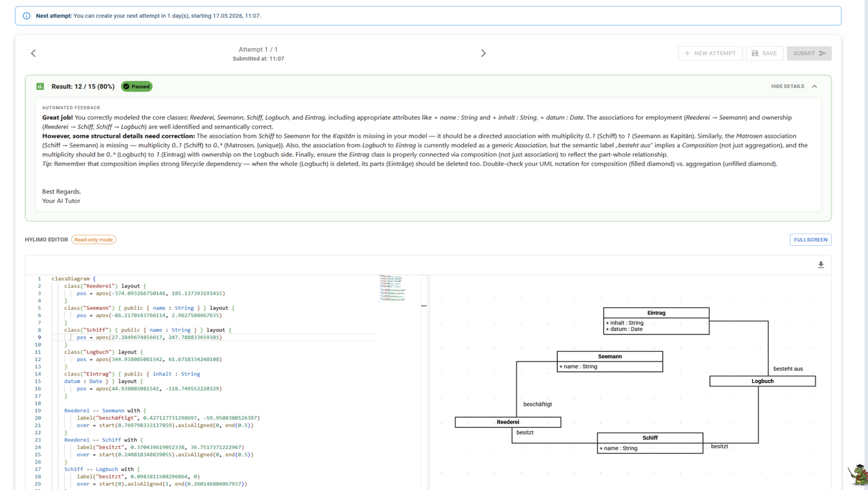Click the 'Result: 12 / 15 (80%)' text

(83, 87)
